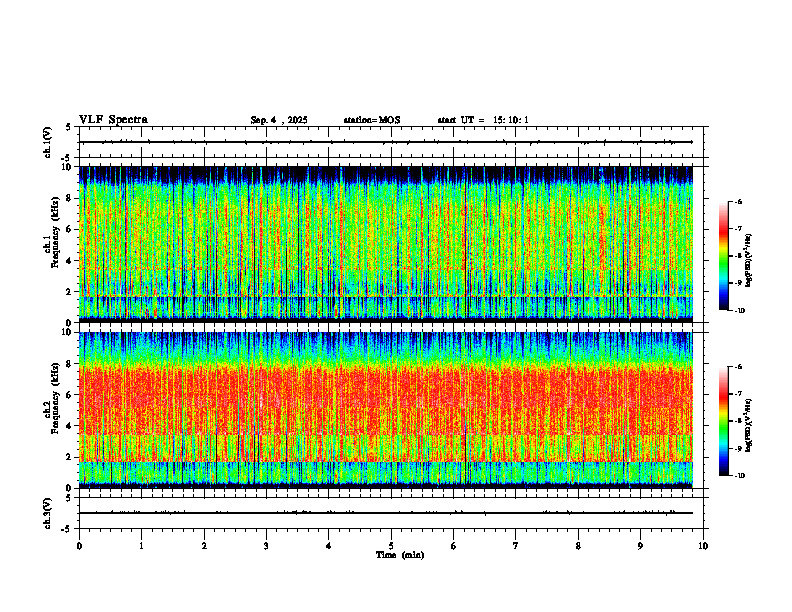Image resolution: width=792 pixels, height=612 pixels.
Task: Click the "10" kHz tick on ch.1 frequency axis
Action: point(66,167)
